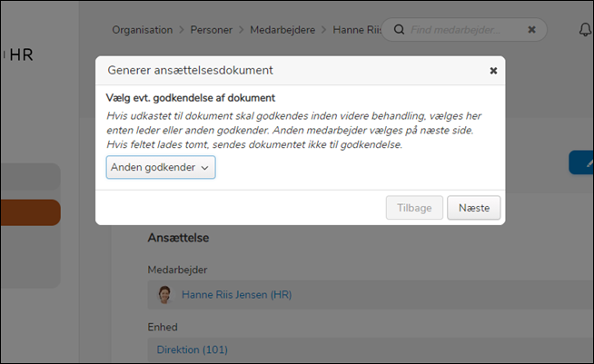
Task: Open the Anden godkender dropdown
Action: tap(161, 167)
